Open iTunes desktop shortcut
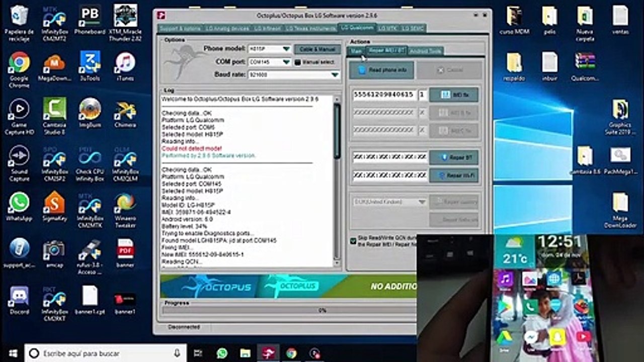Screen dimensions: 644x362 (125, 67)
